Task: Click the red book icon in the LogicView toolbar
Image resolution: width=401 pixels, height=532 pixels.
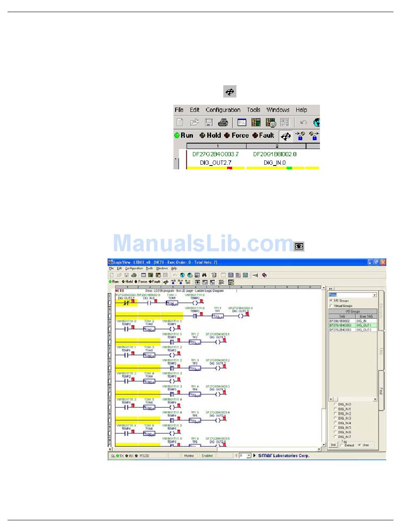Action: 265,275
